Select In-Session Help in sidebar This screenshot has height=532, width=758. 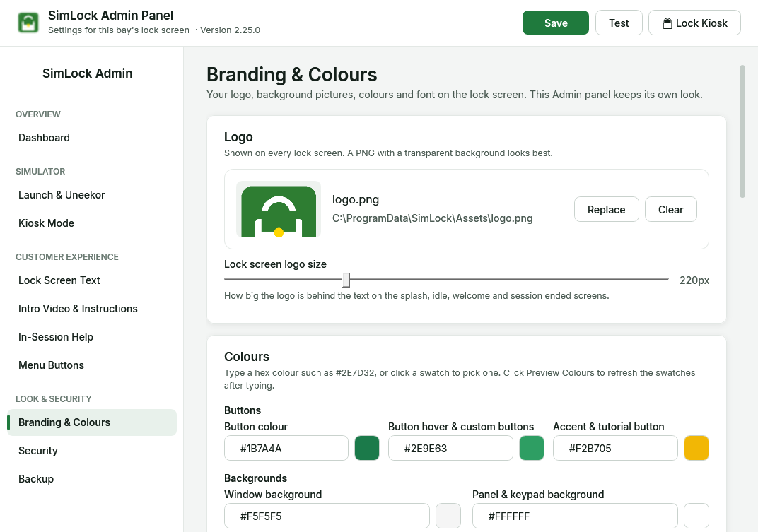92,337
